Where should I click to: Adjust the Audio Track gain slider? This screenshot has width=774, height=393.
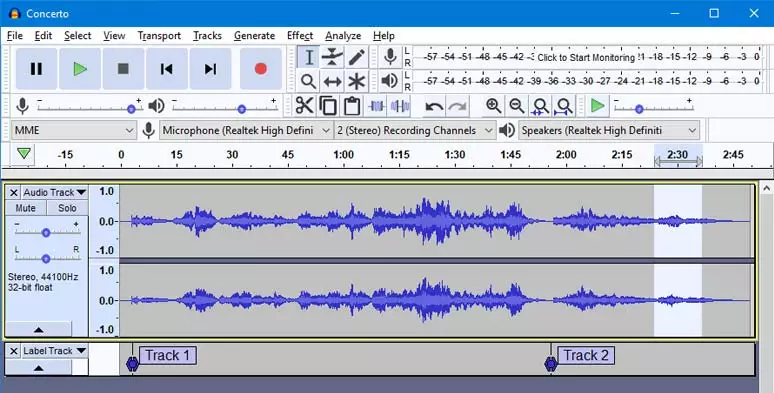click(x=46, y=232)
